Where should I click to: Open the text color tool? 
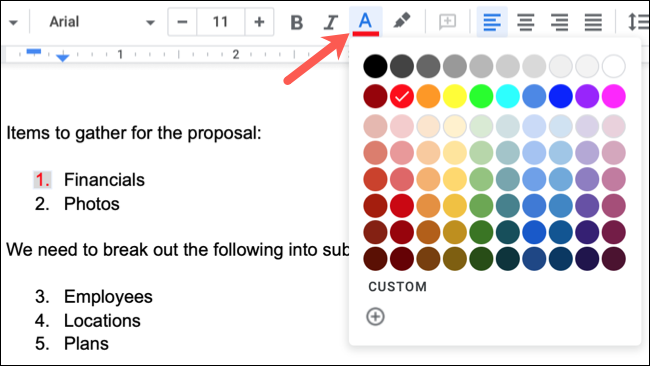(x=365, y=22)
